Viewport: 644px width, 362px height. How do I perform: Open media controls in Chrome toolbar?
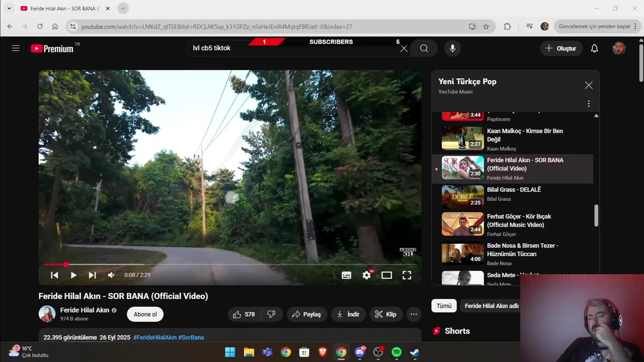coord(529,27)
